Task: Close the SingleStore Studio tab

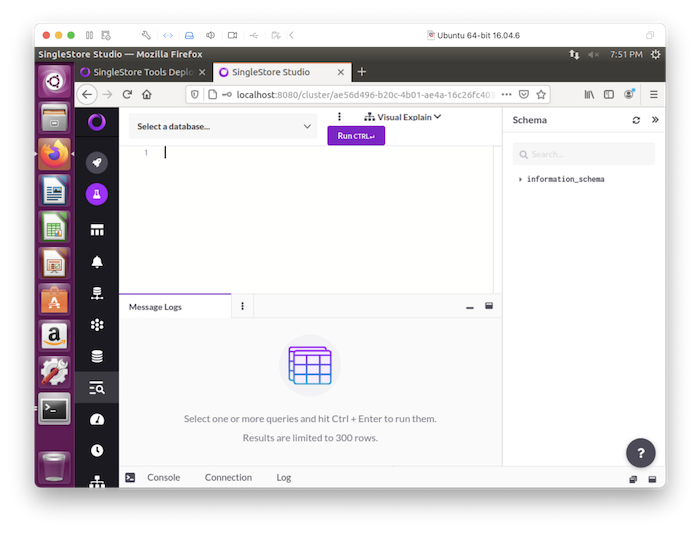Action: coord(341,72)
